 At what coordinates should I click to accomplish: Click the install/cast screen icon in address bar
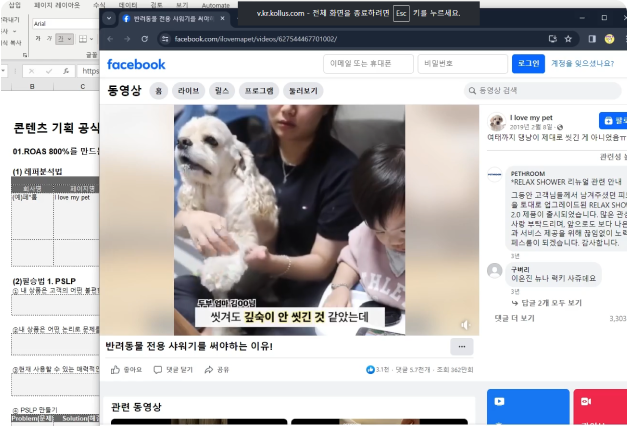click(x=553, y=39)
